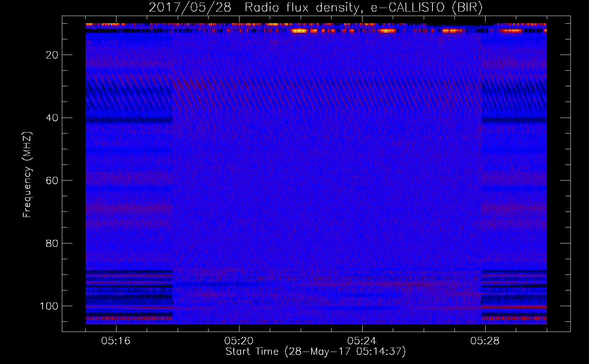Click the x-axis time label '05:24'
This screenshot has width=589, height=364.
coord(362,341)
